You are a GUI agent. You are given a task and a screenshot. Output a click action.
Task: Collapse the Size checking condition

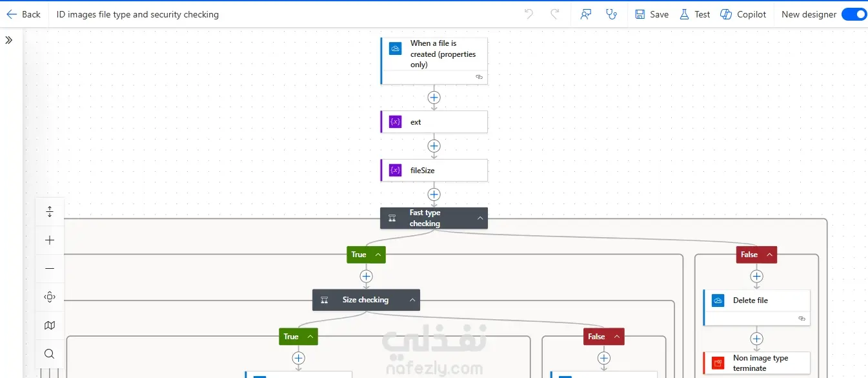412,300
